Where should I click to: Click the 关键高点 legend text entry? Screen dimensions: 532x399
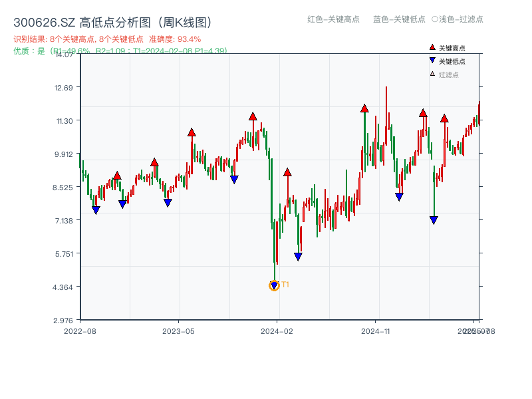[452, 48]
